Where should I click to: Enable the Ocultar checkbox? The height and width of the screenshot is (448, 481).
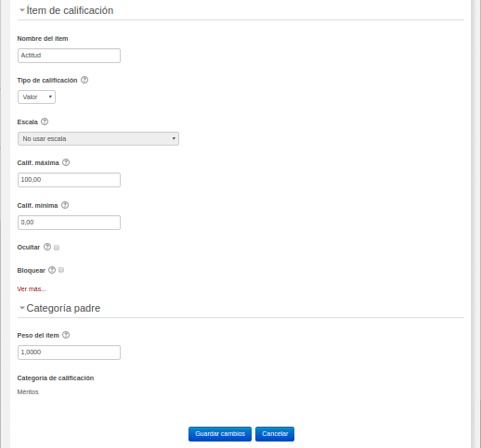pyautogui.click(x=57, y=248)
